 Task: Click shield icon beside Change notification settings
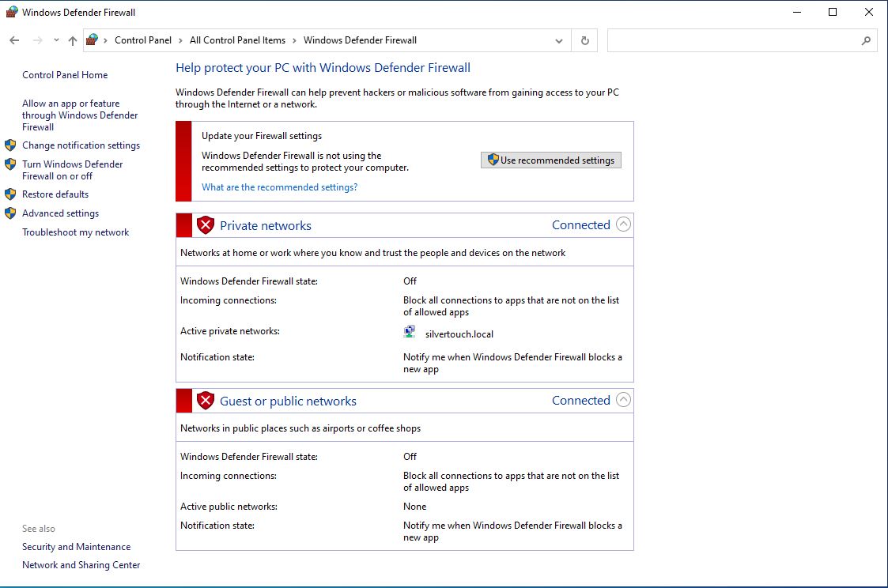pyautogui.click(x=10, y=145)
